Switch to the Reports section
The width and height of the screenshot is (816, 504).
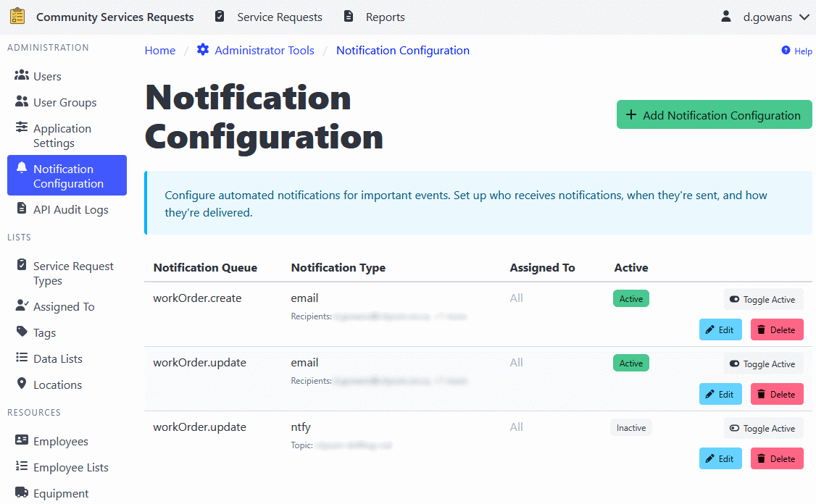(x=385, y=16)
